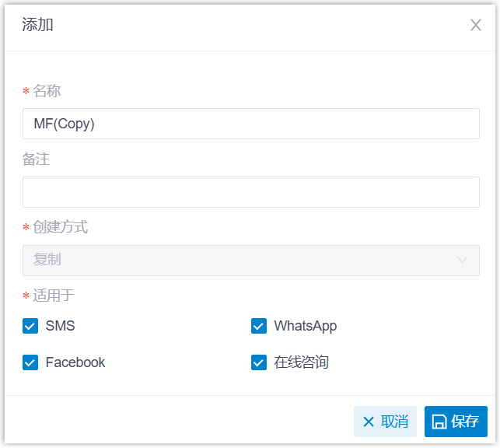Uncheck the WhatsApp checkbox
Image resolution: width=500 pixels, height=448 pixels.
(x=259, y=326)
